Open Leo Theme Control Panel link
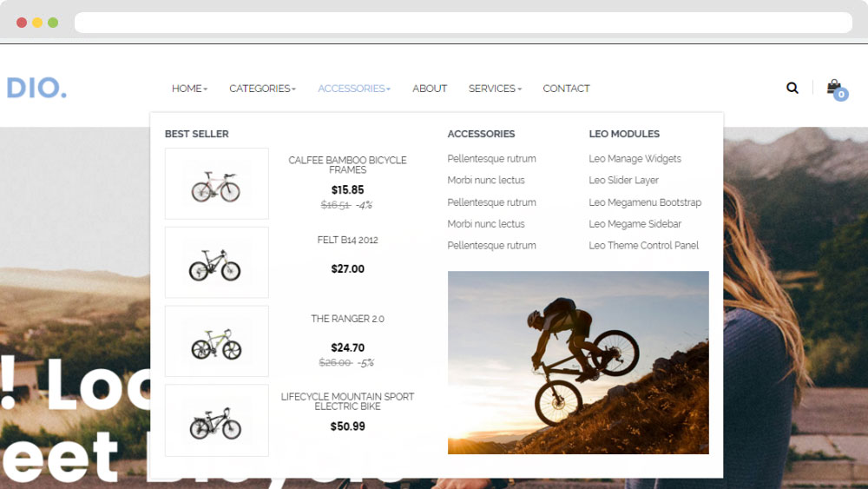Screen dimensions: 868x489 tap(644, 245)
